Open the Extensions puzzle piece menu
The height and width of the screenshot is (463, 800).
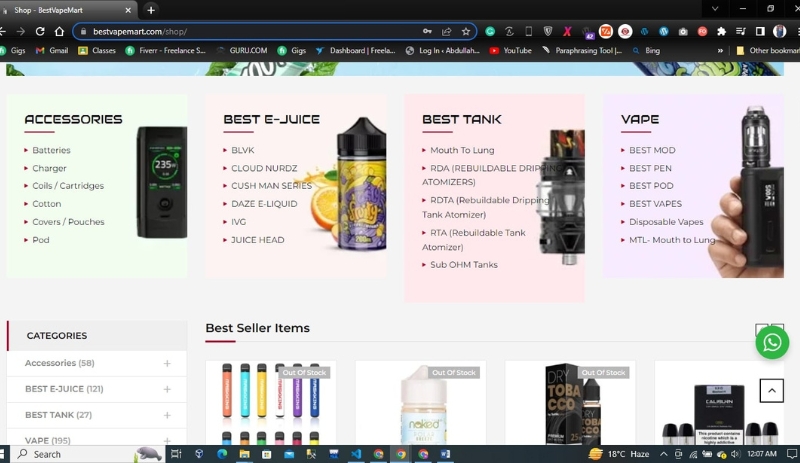(721, 32)
